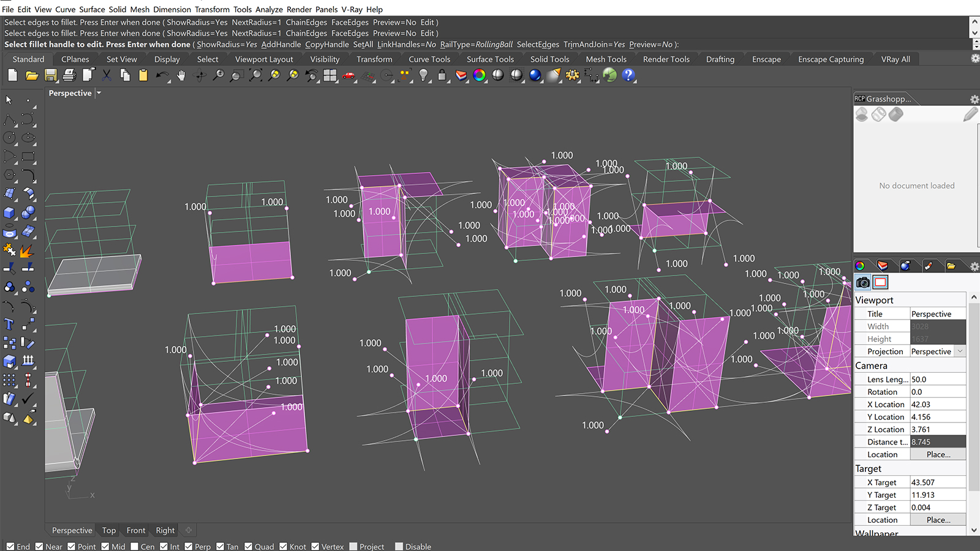Click the New file icon
This screenshot has width=980, height=551.
(x=13, y=75)
